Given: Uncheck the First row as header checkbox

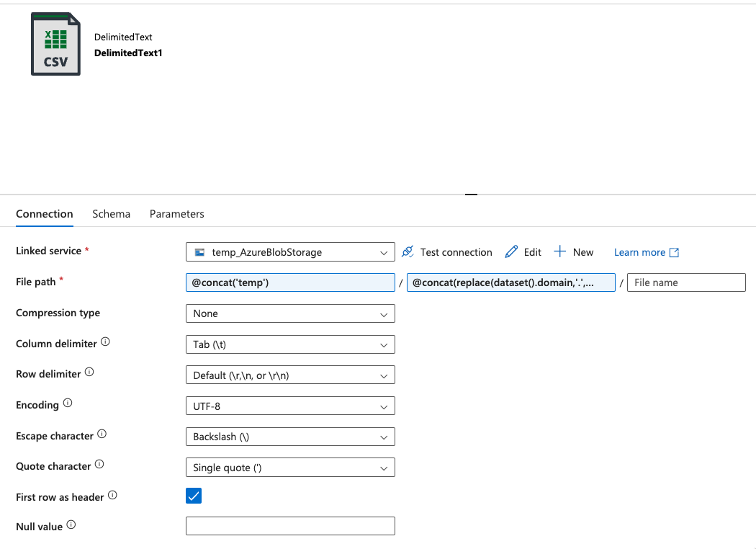Looking at the screenshot, I should pos(193,496).
